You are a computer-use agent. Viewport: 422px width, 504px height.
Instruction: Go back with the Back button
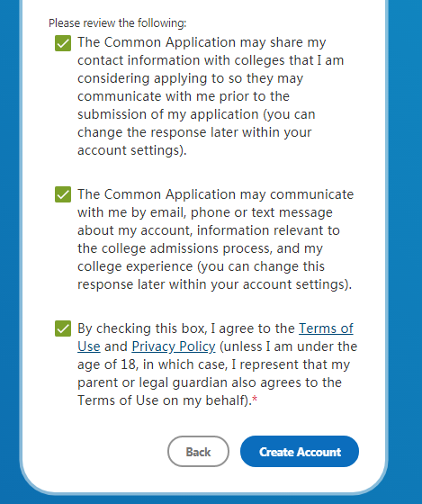click(x=198, y=452)
